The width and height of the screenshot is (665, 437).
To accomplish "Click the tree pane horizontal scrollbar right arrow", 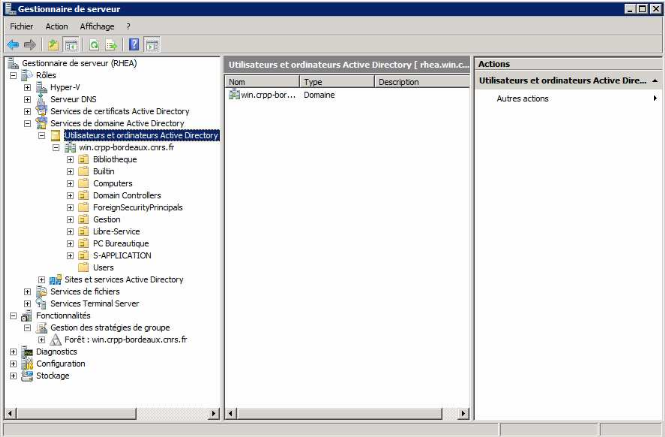I will 214,413.
